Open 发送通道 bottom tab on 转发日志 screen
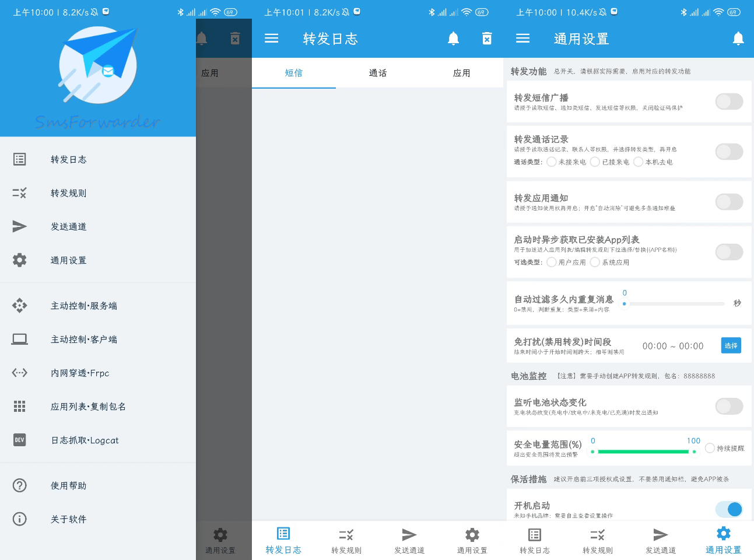This screenshot has width=754, height=560. [409, 541]
